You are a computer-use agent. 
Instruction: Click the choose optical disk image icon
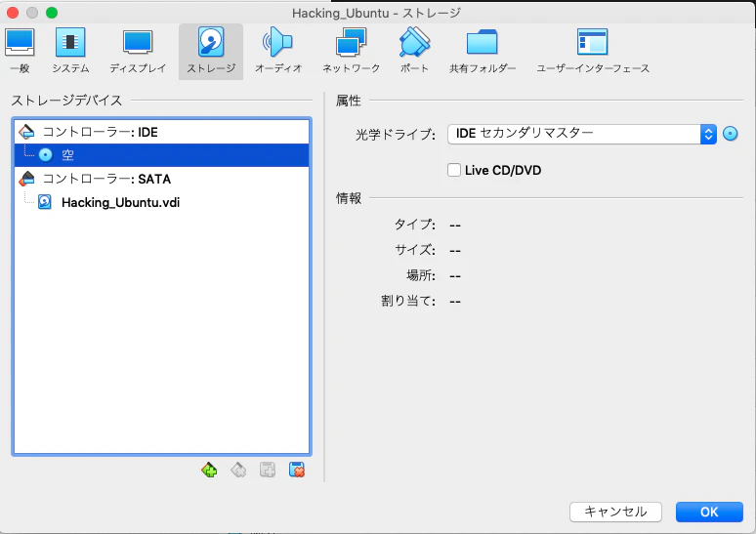[x=731, y=134]
